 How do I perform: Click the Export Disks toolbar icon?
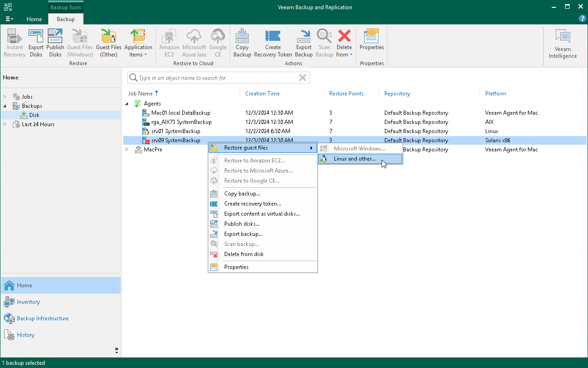tap(36, 42)
